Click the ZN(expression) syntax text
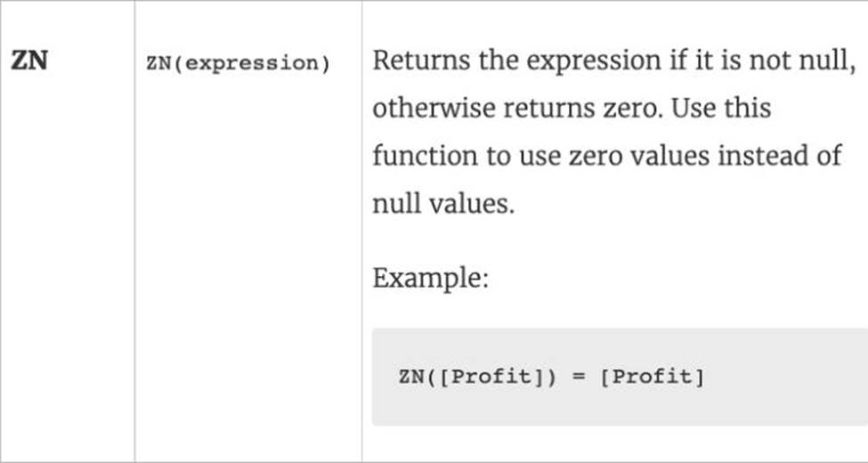Screen dimensions: 868x463 click(237, 64)
